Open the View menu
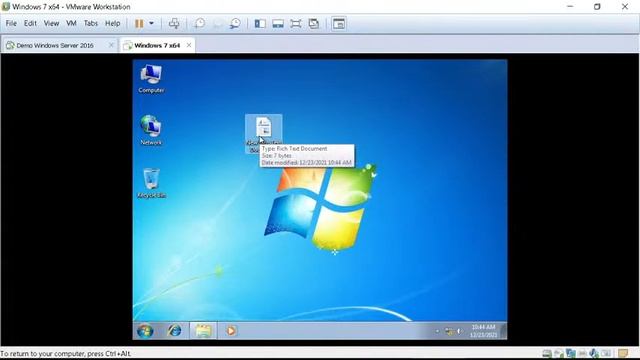 tap(51, 24)
